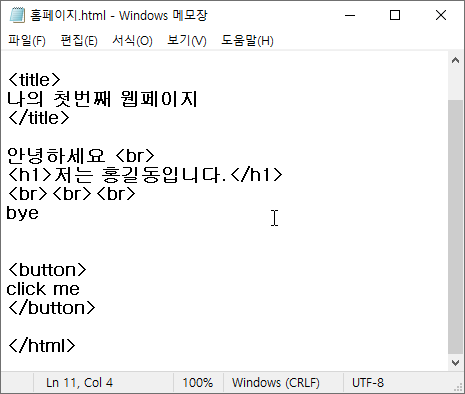Click the 100% zoom status entry

tap(198, 383)
